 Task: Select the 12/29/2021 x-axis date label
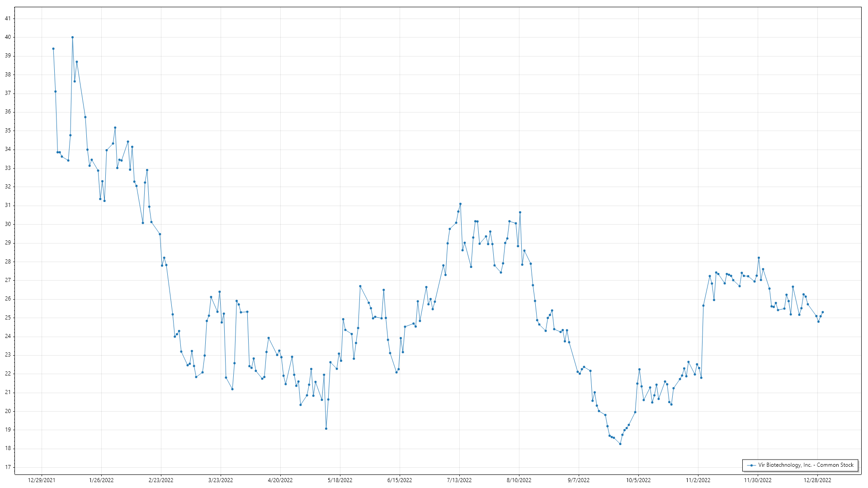pos(42,480)
